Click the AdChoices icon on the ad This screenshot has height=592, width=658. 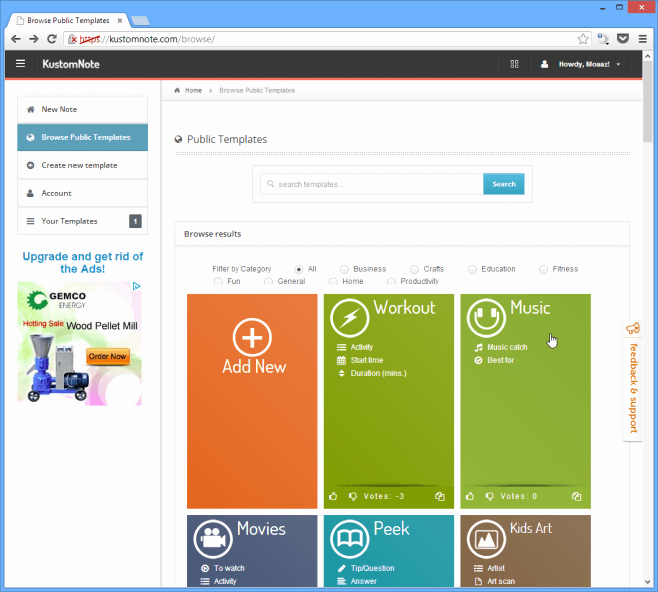[136, 286]
